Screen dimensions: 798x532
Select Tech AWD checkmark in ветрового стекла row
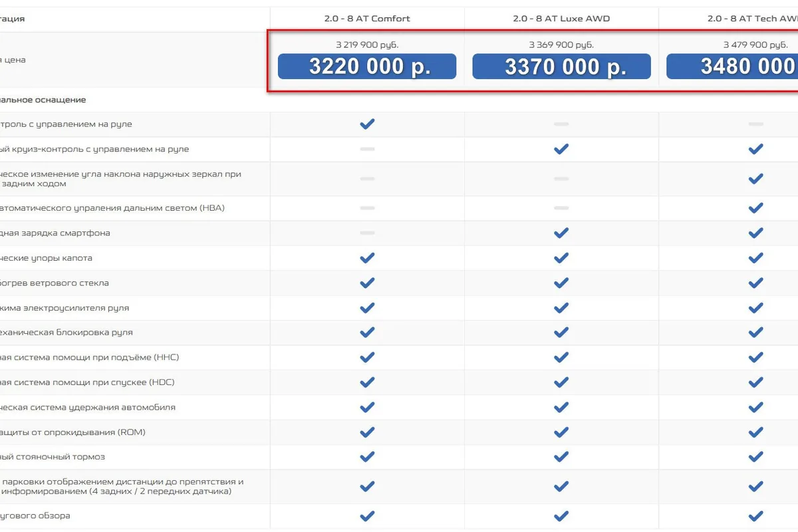pos(755,283)
